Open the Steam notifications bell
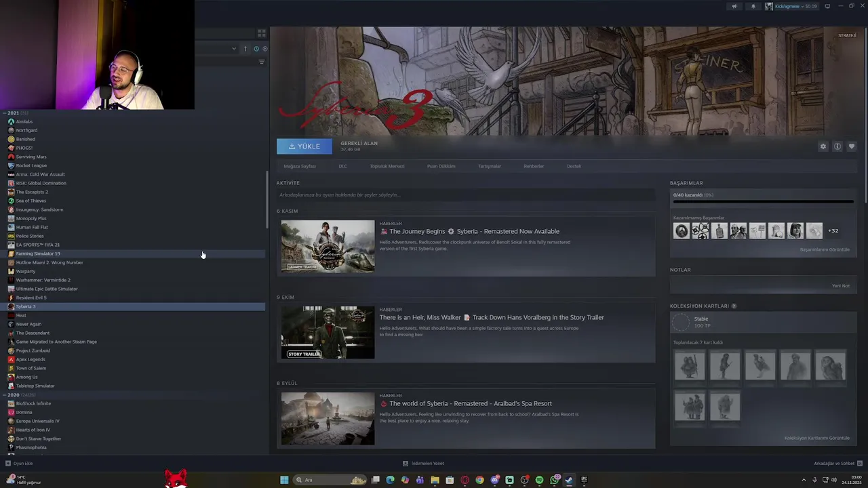The width and height of the screenshot is (868, 488). 753,6
